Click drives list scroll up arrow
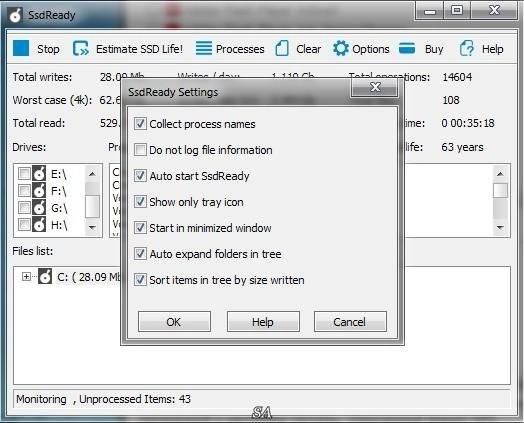 tap(92, 174)
